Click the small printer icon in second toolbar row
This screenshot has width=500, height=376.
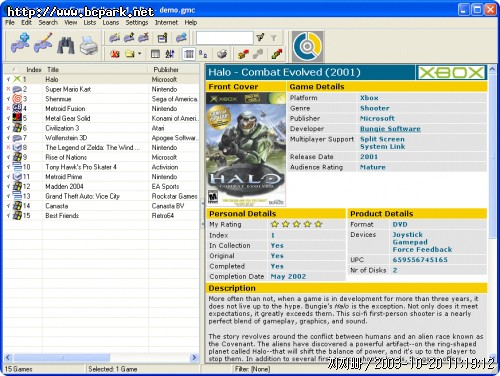click(222, 54)
